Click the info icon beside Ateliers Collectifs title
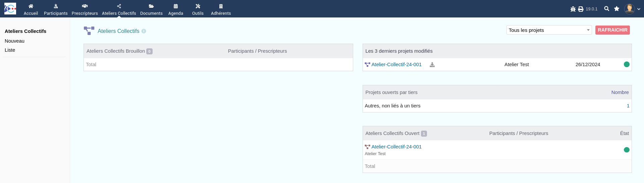 (x=144, y=31)
